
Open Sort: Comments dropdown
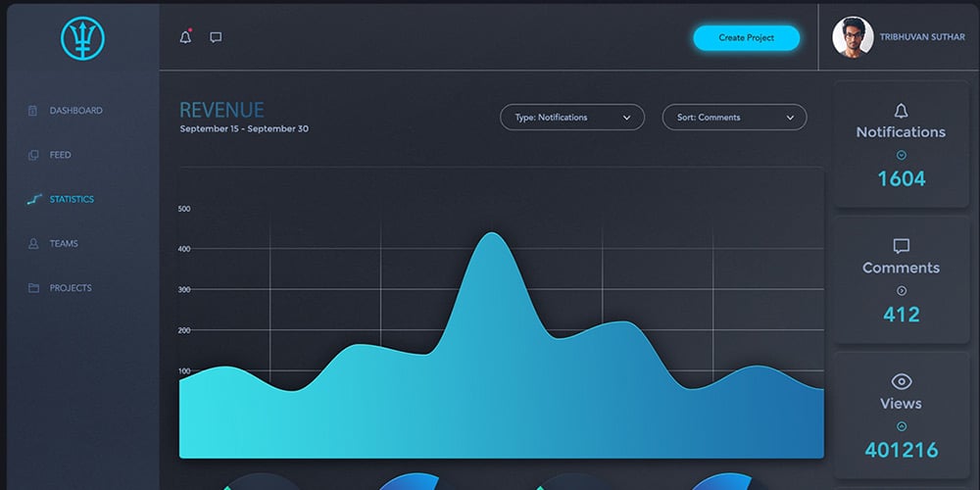pos(734,117)
